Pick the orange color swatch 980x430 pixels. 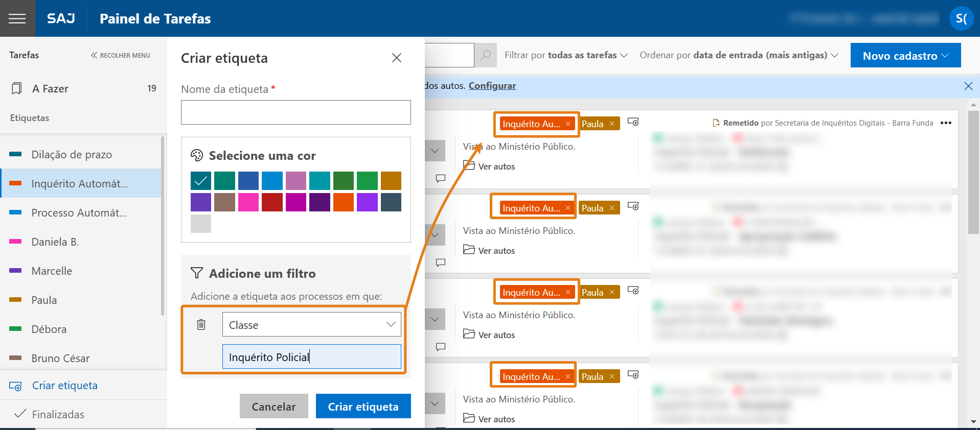[x=343, y=202]
